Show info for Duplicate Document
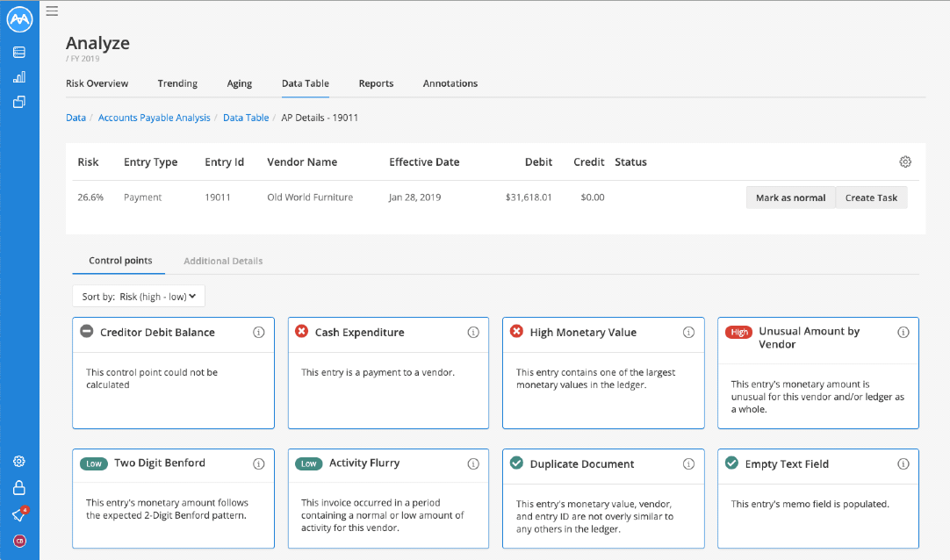 tap(688, 463)
